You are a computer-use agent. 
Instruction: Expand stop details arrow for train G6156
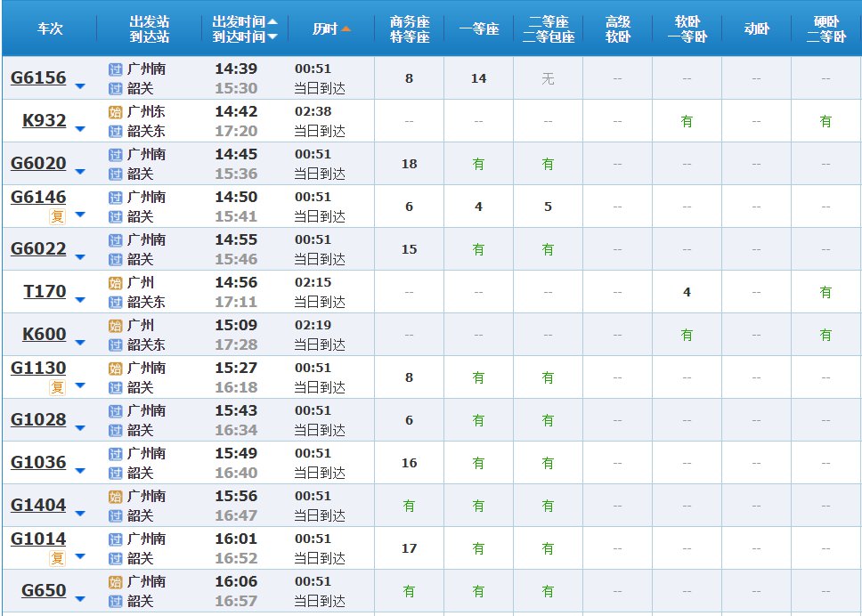click(x=80, y=86)
